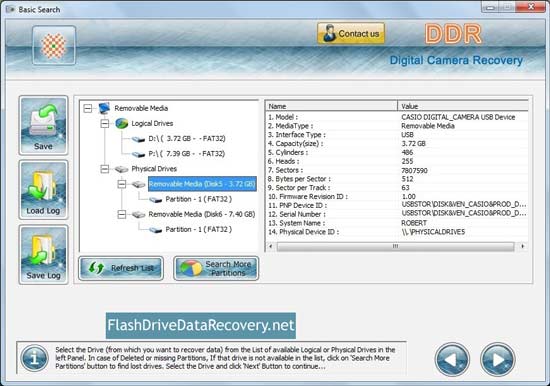This screenshot has height=386, width=550.
Task: Go to next step arrow
Action: coord(497,359)
